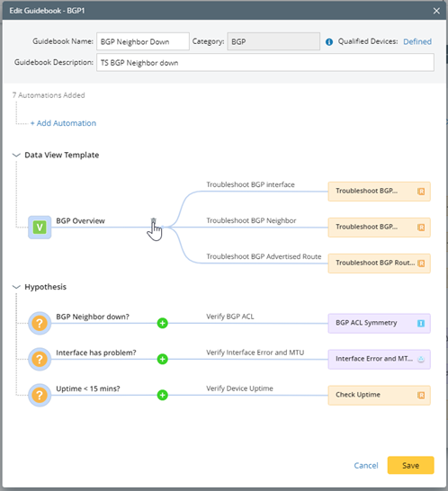Open the Category BGP field
Screen dimensions: 448x491
273,41
